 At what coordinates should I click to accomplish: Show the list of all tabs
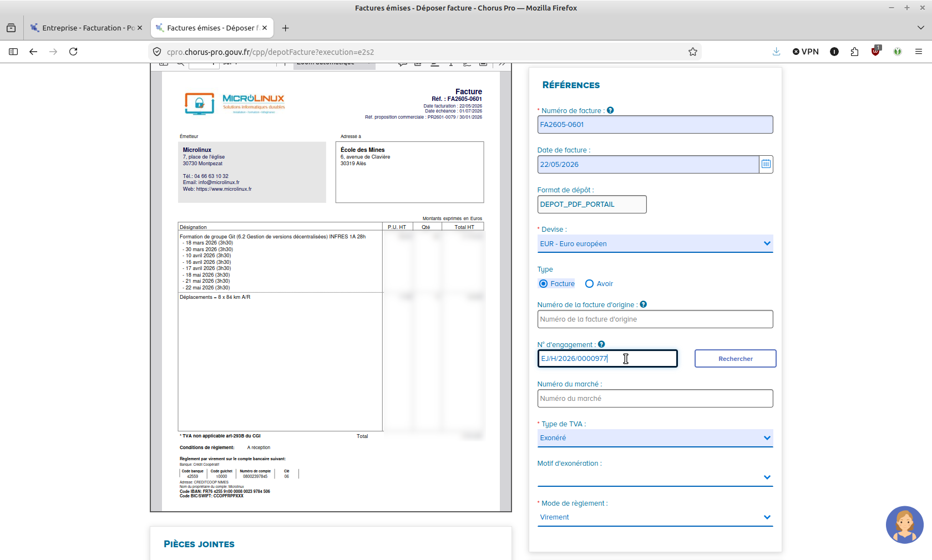[x=921, y=28]
